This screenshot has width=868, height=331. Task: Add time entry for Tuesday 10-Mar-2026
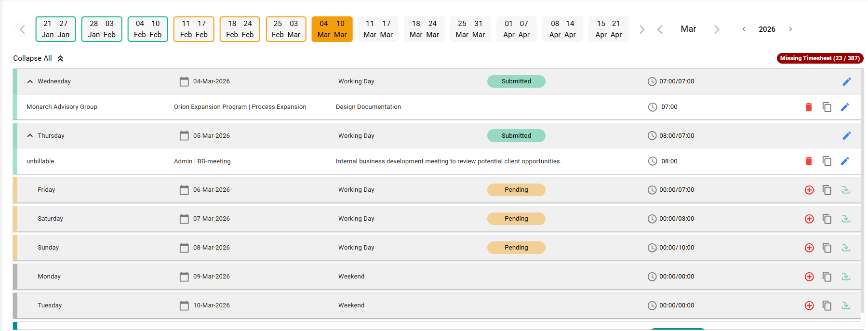[809, 305]
